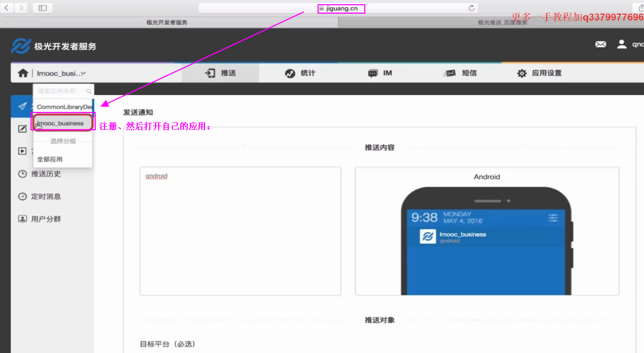Click the 发送通知 heading text
Image resolution: width=644 pixels, height=353 pixels.
point(138,112)
